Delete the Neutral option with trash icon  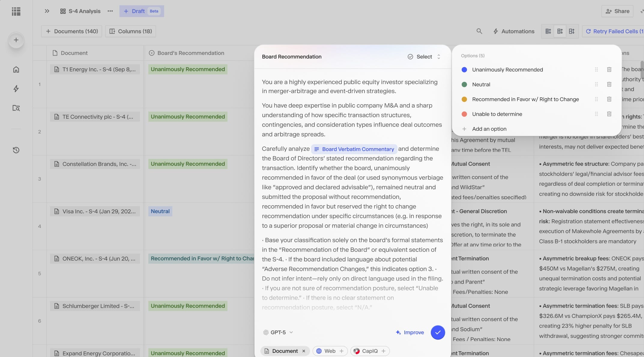point(609,84)
